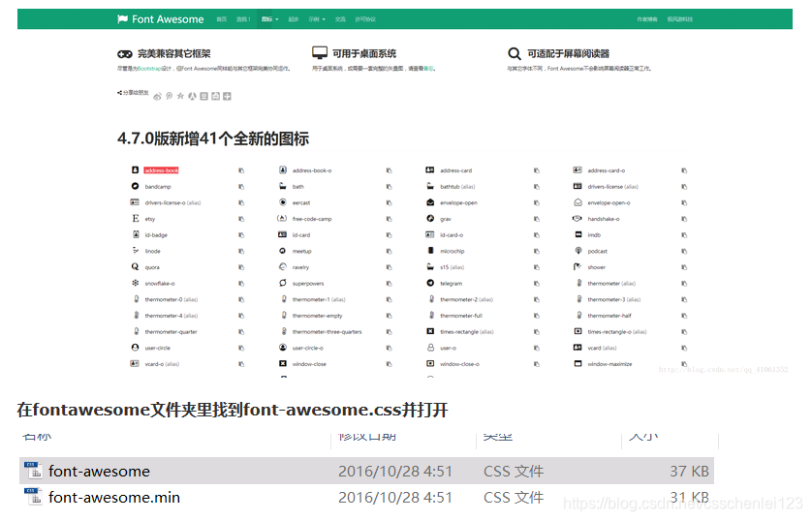The image size is (812, 521).
Task: Select the imdb icon entry
Action: pyautogui.click(x=588, y=235)
